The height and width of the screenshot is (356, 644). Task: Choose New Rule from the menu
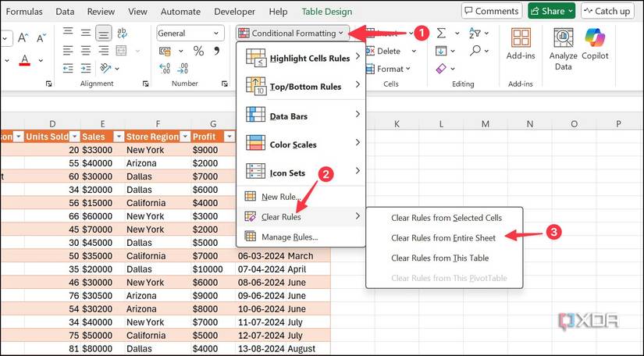pos(301,197)
